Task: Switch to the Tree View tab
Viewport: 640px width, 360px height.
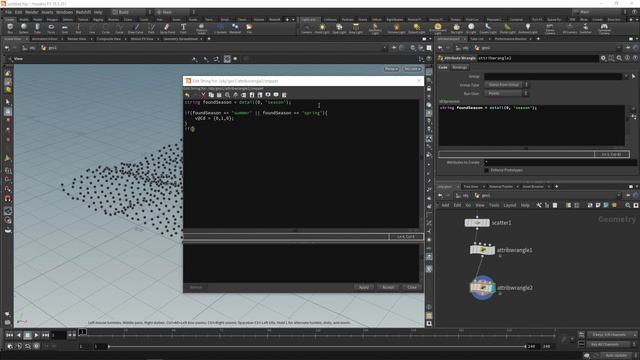Action: point(471,187)
